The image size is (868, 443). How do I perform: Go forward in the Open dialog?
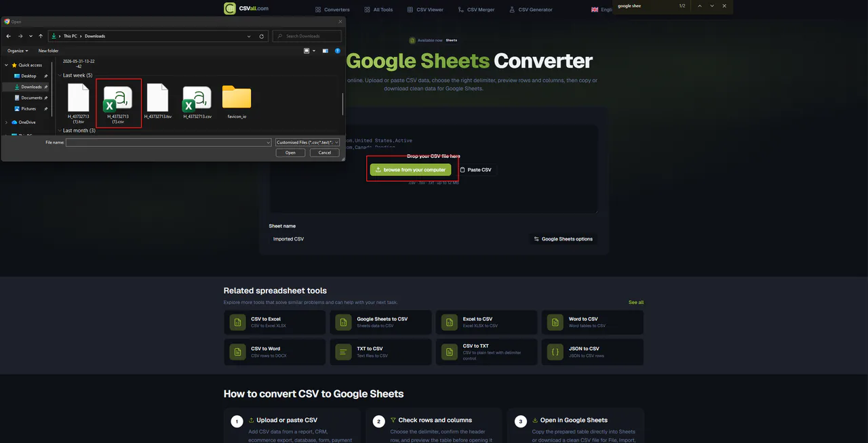[x=20, y=36]
